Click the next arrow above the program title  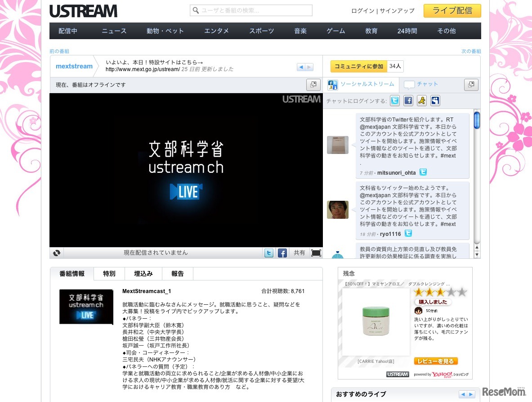(309, 67)
